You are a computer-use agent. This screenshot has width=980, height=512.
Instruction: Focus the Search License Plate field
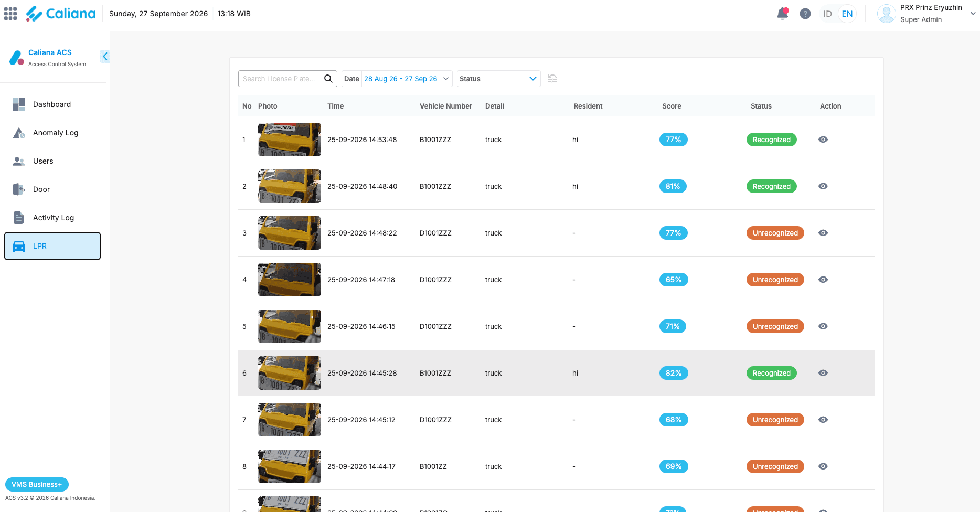coord(287,79)
